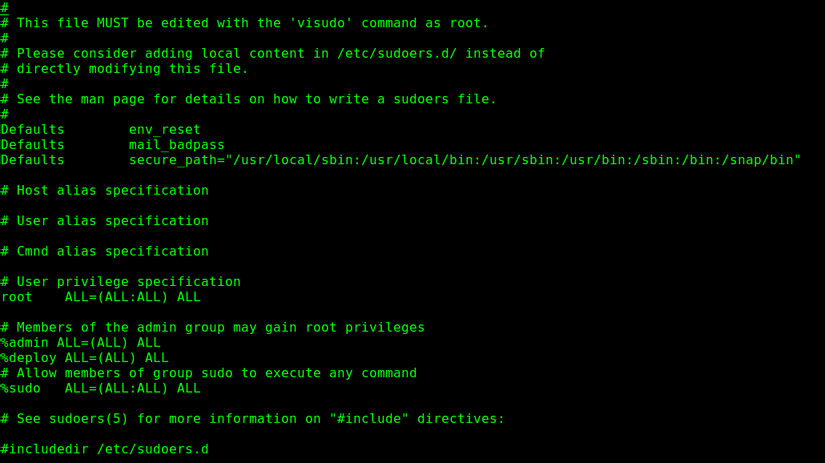Place cursor on the 'root' user entry
Image resolution: width=825 pixels, height=463 pixels.
click(16, 297)
